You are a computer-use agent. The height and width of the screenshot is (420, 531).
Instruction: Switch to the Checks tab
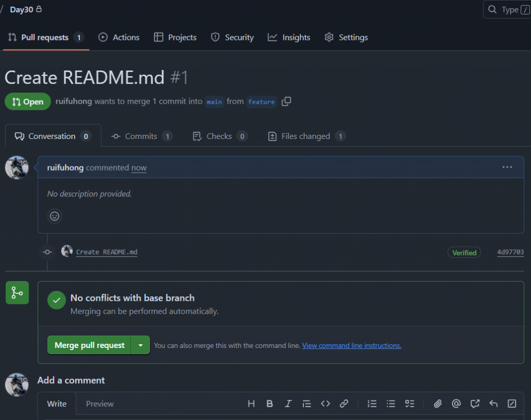pyautogui.click(x=220, y=136)
